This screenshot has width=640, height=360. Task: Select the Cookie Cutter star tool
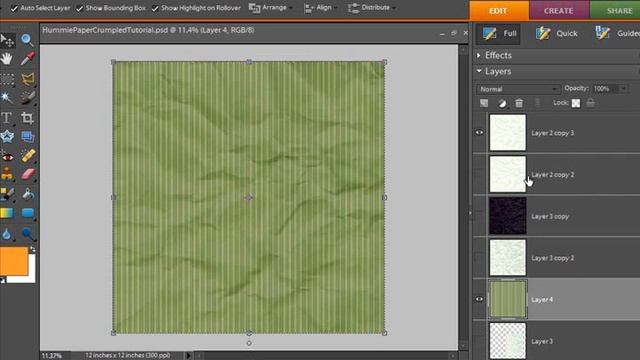point(7,137)
